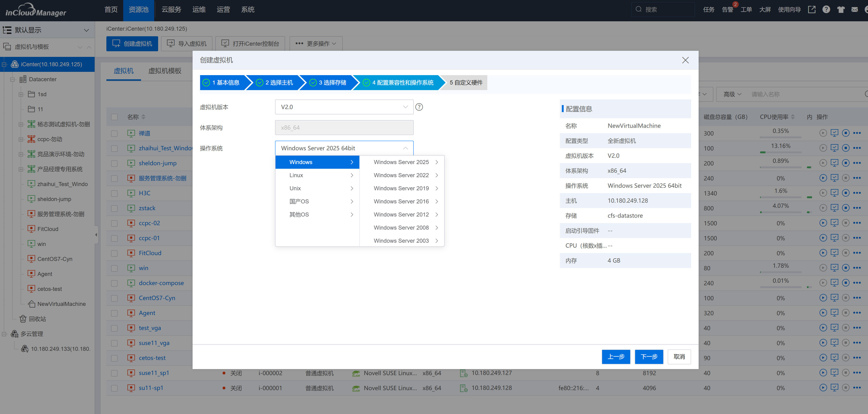Screen dimensions: 868x414
Task: Switch to the 虚拟机模板 tab
Action: click(x=165, y=71)
